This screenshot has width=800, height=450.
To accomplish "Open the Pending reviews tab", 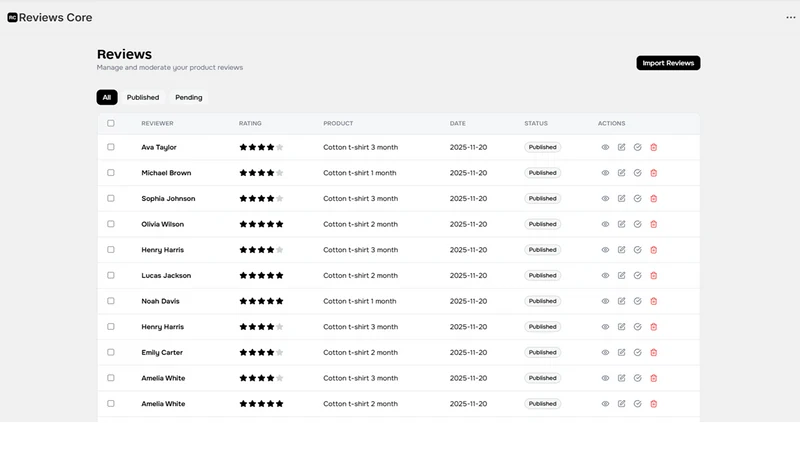I will pos(189,97).
